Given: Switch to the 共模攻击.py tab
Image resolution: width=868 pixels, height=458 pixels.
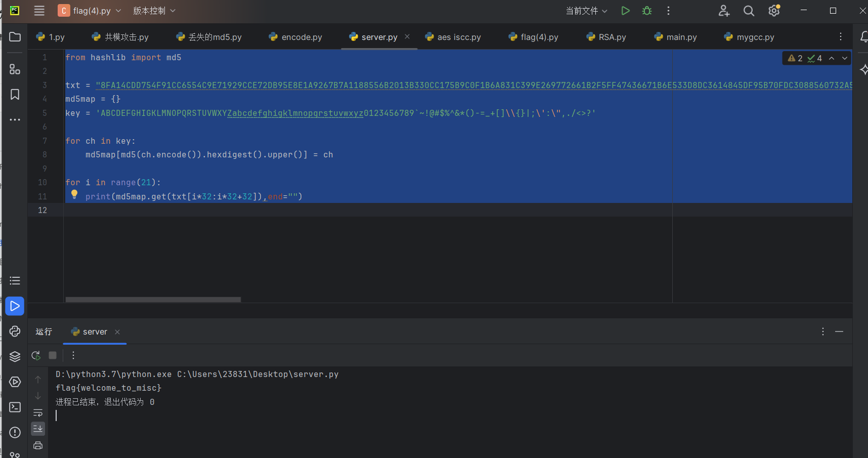Looking at the screenshot, I should pyautogui.click(x=120, y=37).
